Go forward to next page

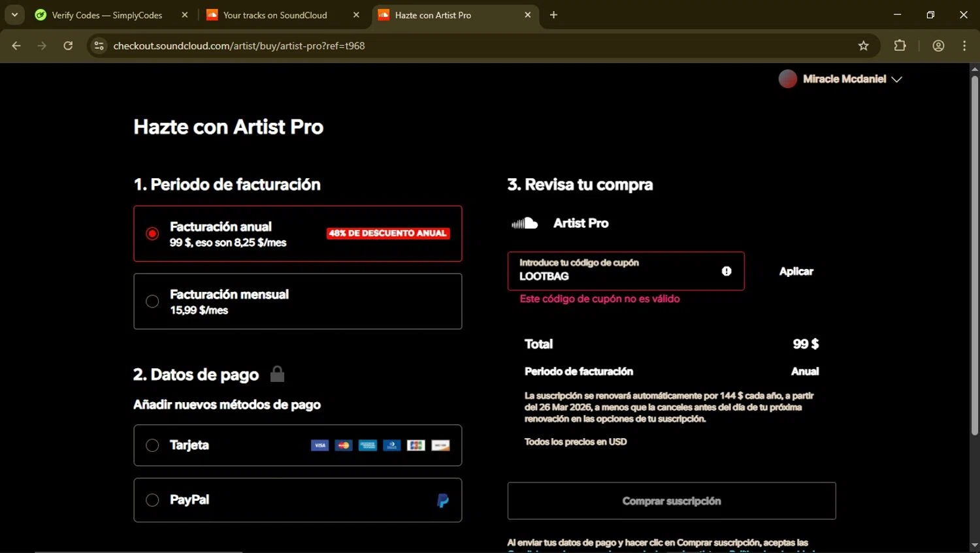[x=42, y=46]
